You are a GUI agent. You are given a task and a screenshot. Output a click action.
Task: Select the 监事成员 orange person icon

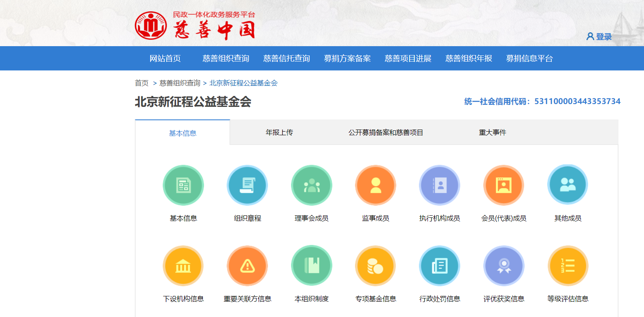[376, 185]
